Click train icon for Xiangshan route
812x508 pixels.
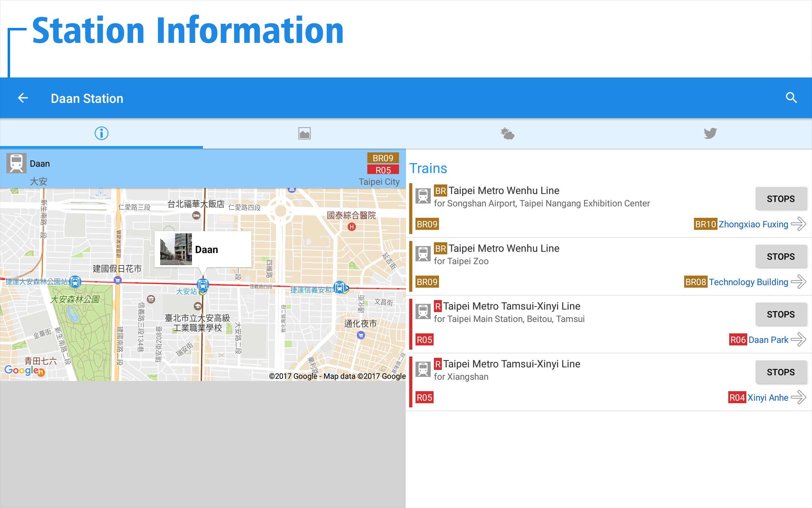pyautogui.click(x=423, y=369)
